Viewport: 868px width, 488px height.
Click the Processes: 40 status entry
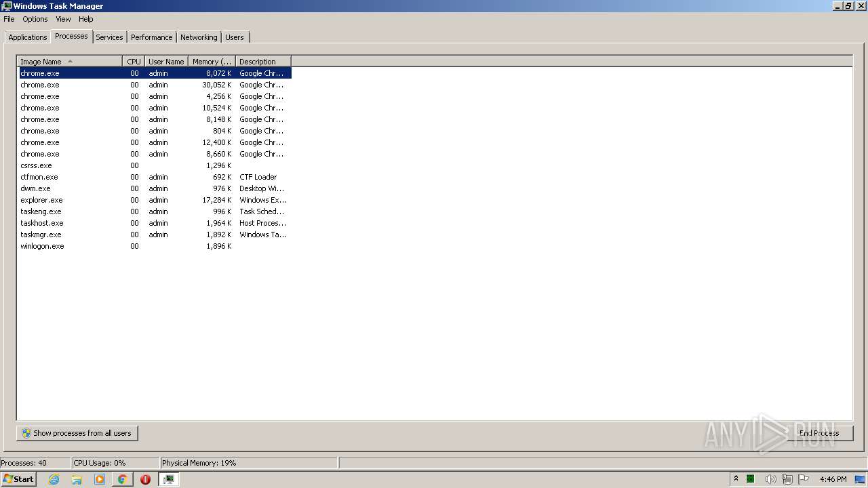click(x=24, y=463)
